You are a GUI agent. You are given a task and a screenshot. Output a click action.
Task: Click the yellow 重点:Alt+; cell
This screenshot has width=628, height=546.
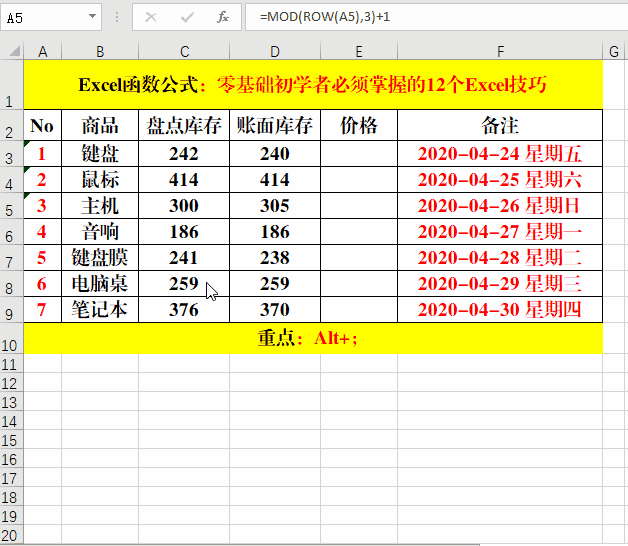click(x=313, y=338)
